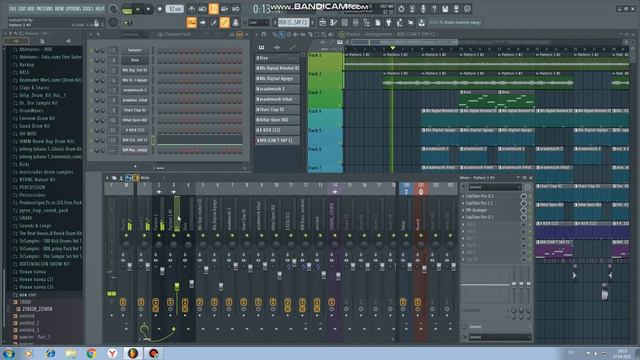Viewport: 640px width, 360px height.
Task: Open the Channel rack view icon
Action: 344,22
